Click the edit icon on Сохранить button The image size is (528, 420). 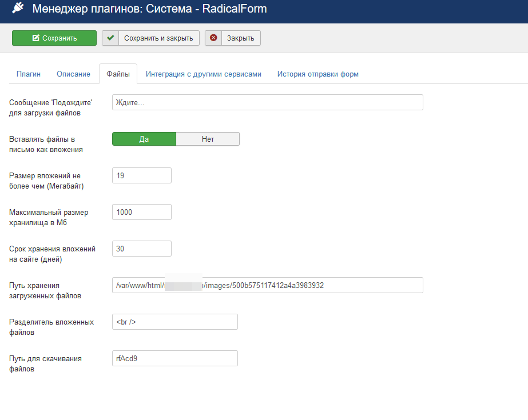tap(35, 38)
